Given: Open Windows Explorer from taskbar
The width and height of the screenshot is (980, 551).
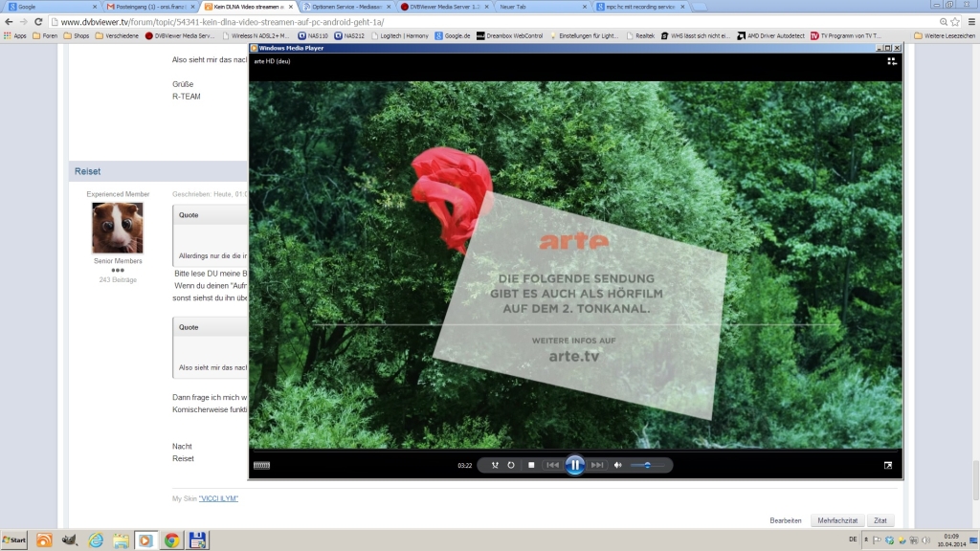Looking at the screenshot, I should [x=121, y=540].
